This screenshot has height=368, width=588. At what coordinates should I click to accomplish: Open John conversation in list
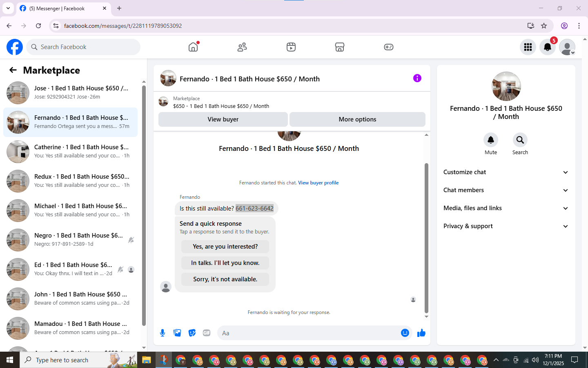[70, 299]
